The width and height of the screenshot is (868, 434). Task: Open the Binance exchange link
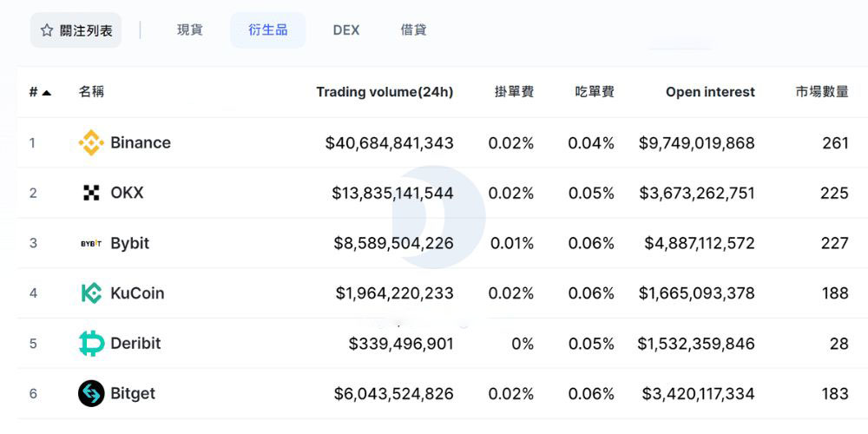141,143
